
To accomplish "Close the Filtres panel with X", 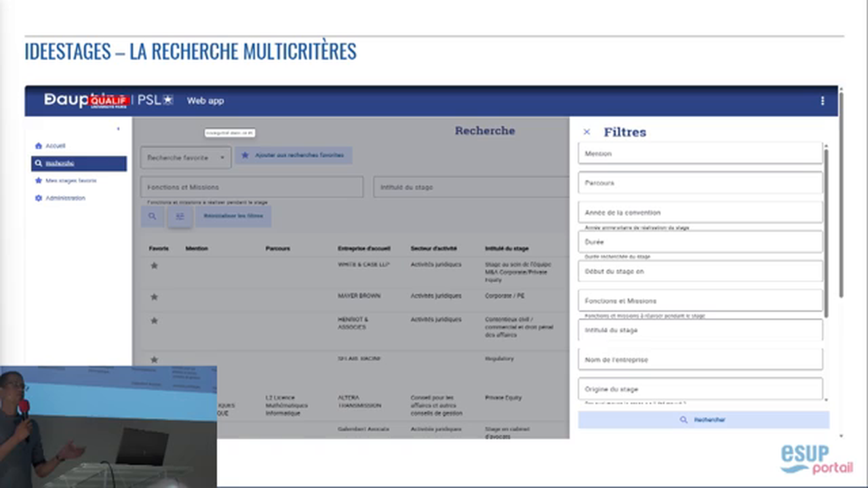I will (587, 132).
